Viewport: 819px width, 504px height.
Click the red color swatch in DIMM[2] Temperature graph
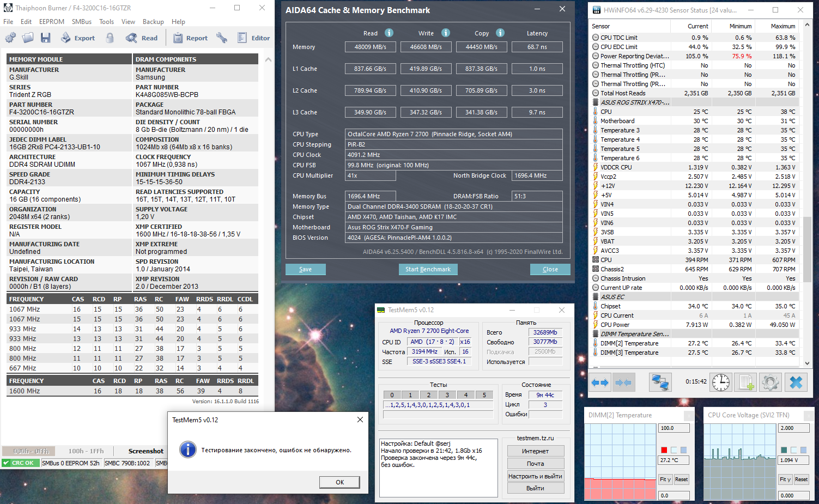[x=664, y=450]
